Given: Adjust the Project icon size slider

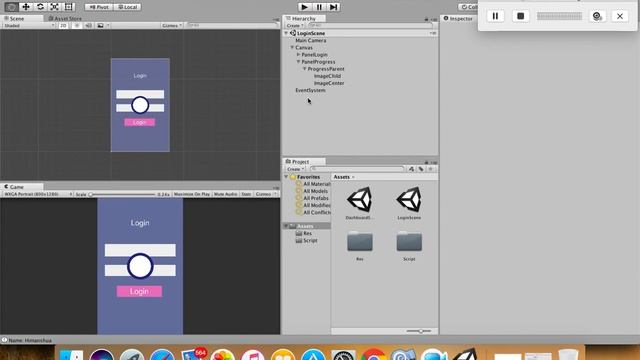Looking at the screenshot, I should pos(418,331).
